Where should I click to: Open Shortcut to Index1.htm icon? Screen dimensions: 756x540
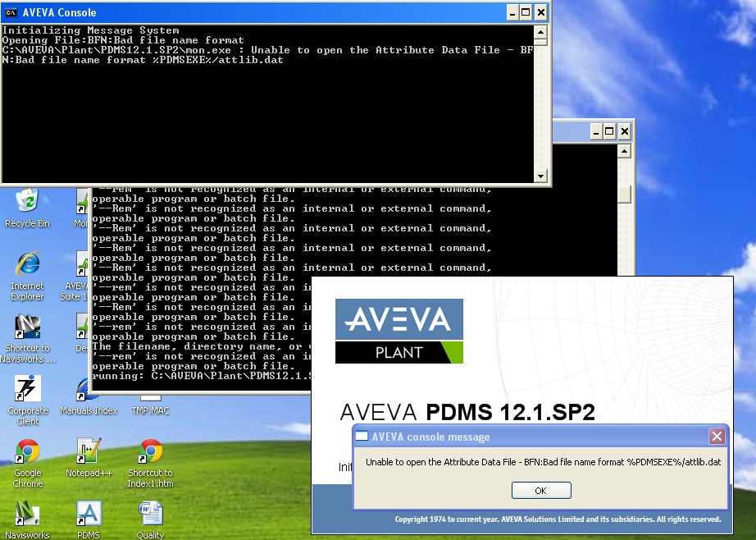tap(150, 464)
